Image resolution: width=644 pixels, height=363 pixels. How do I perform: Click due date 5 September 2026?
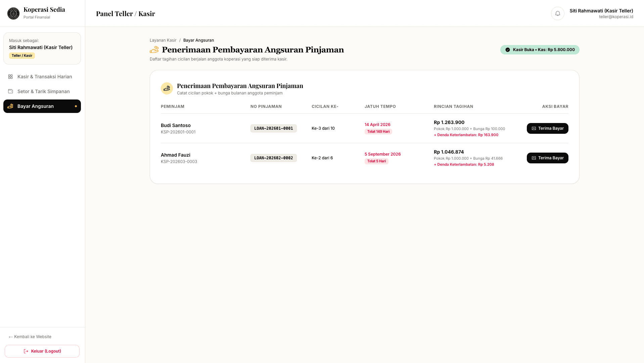[382, 154]
